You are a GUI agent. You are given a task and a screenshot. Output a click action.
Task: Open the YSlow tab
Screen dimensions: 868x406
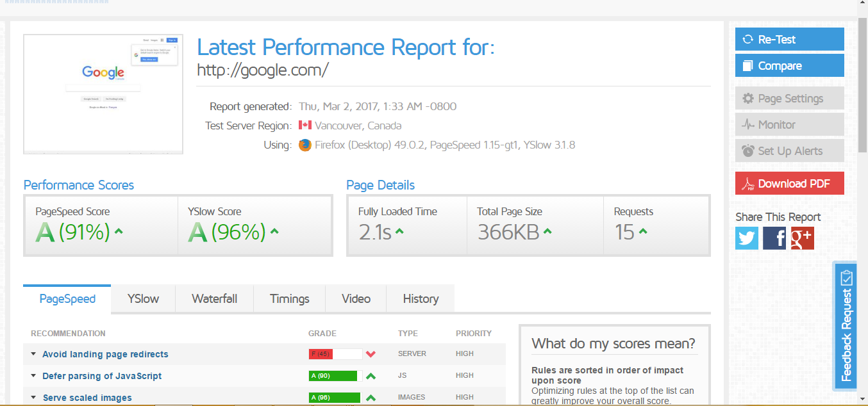click(x=143, y=298)
